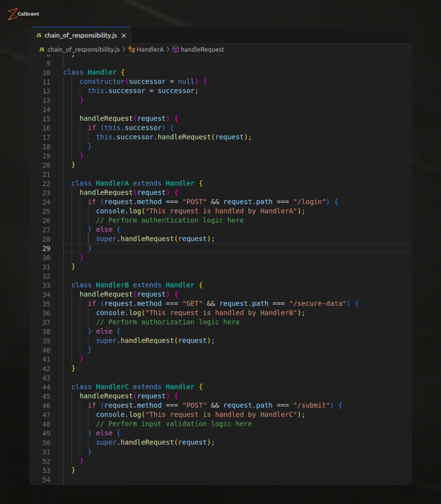Place cursor on the HandlerB class declaration
The image size is (441, 504).
113,285
